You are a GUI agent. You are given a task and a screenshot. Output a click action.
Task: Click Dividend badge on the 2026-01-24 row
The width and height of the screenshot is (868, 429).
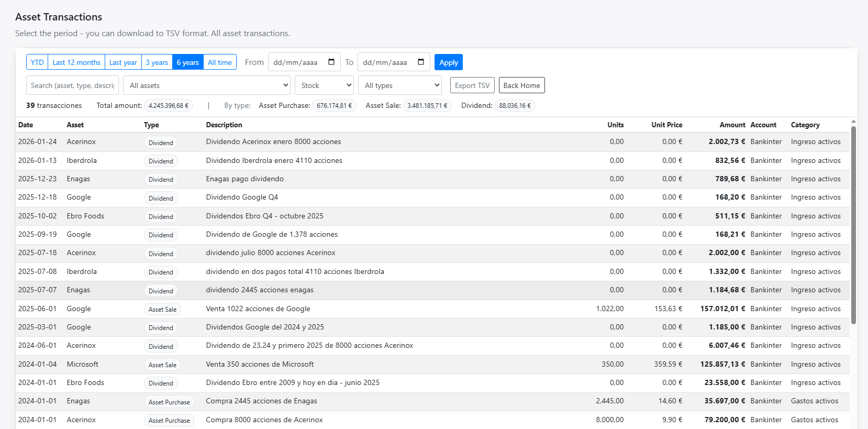(161, 142)
